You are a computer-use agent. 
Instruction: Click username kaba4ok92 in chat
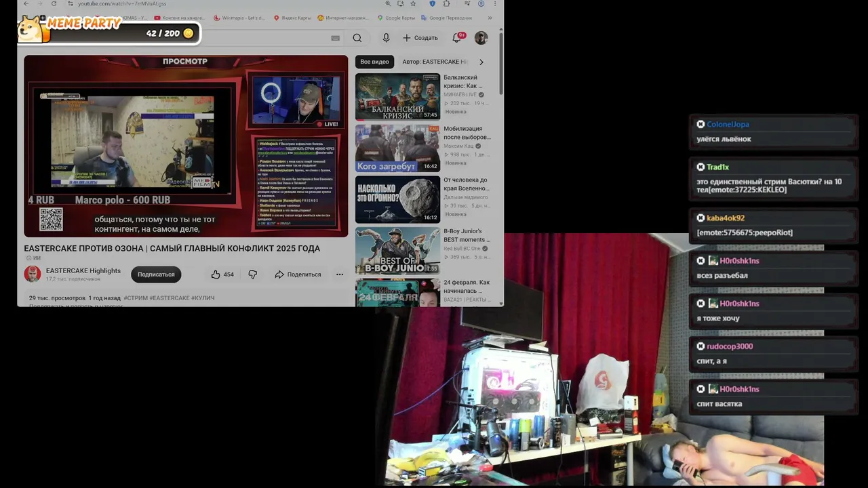click(x=726, y=218)
